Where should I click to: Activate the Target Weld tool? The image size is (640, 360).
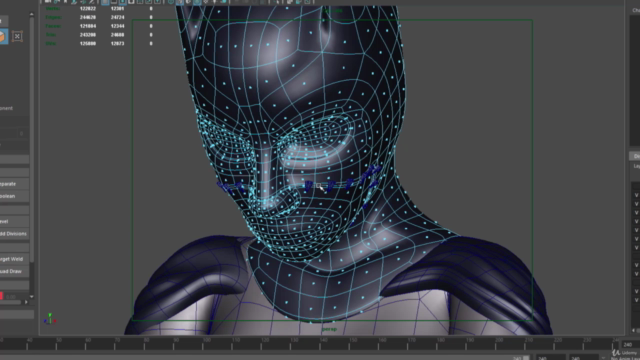(x=14, y=259)
